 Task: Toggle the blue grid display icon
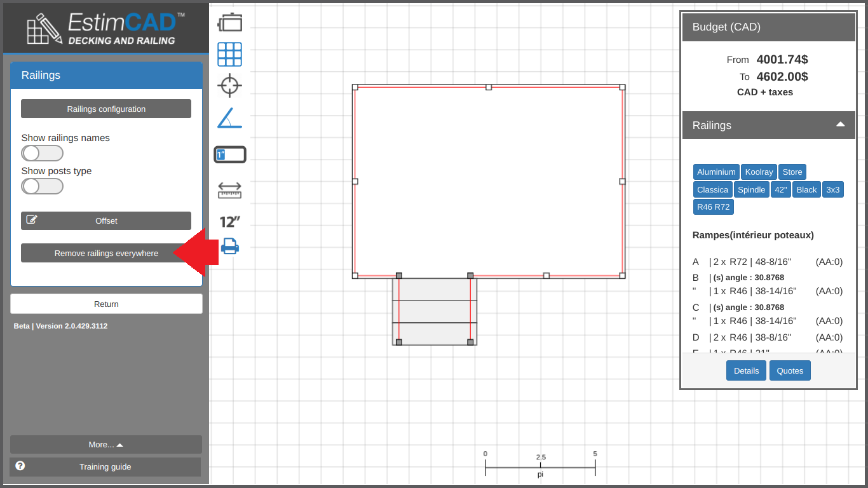click(229, 54)
